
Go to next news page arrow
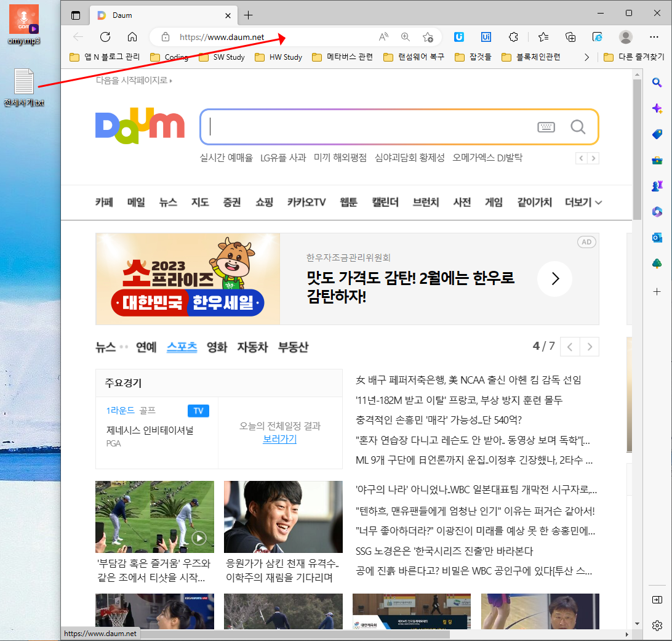(590, 347)
